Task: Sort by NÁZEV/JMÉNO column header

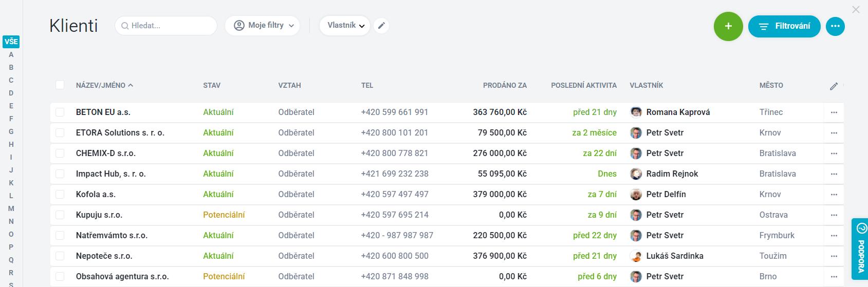Action: pyautogui.click(x=104, y=85)
